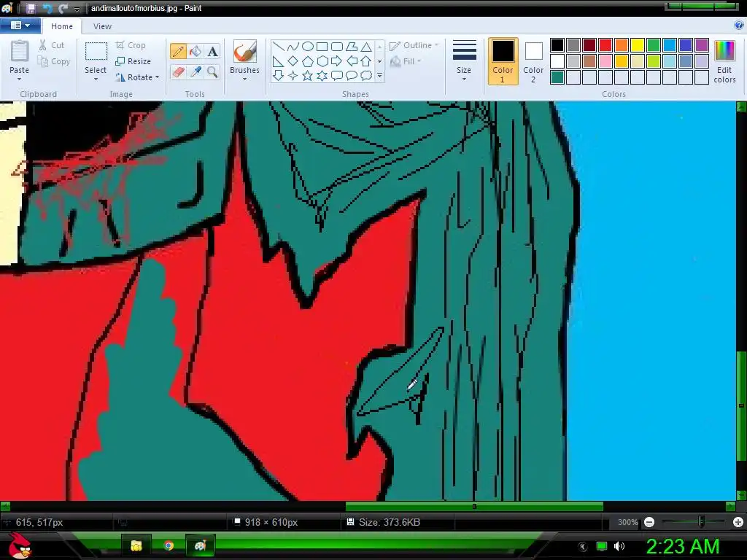This screenshot has height=560, width=747.
Task: Pick the custom teal color swatch
Action: point(557,77)
